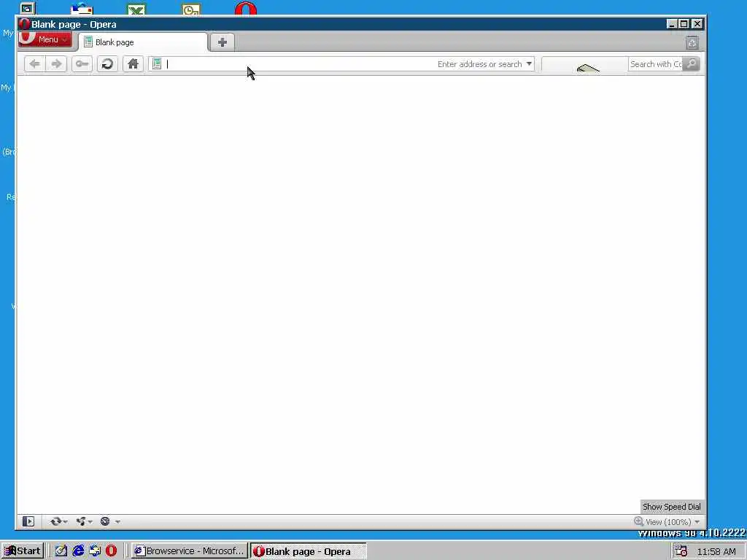Open the red Opera Menu button
The image size is (747, 560).
44,39
